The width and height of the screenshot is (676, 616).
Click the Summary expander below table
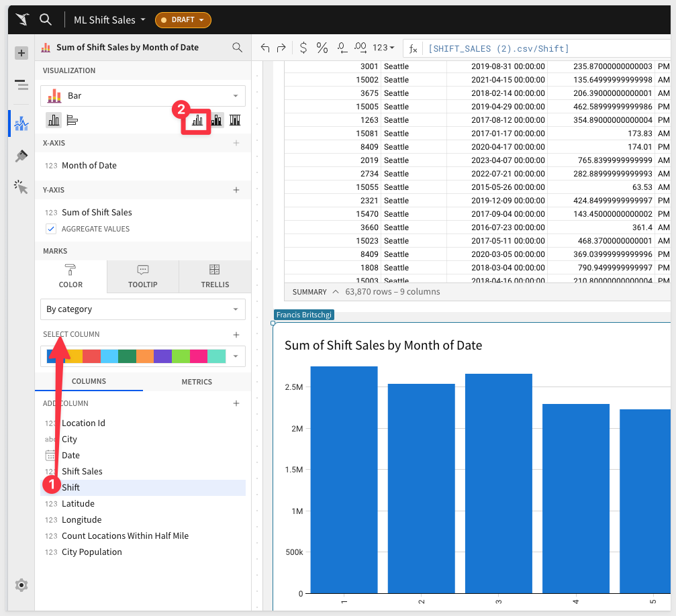pyautogui.click(x=315, y=292)
